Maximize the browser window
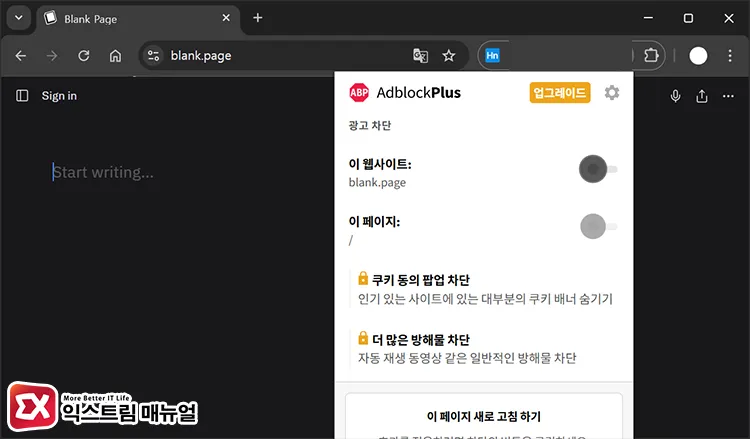 (x=688, y=18)
